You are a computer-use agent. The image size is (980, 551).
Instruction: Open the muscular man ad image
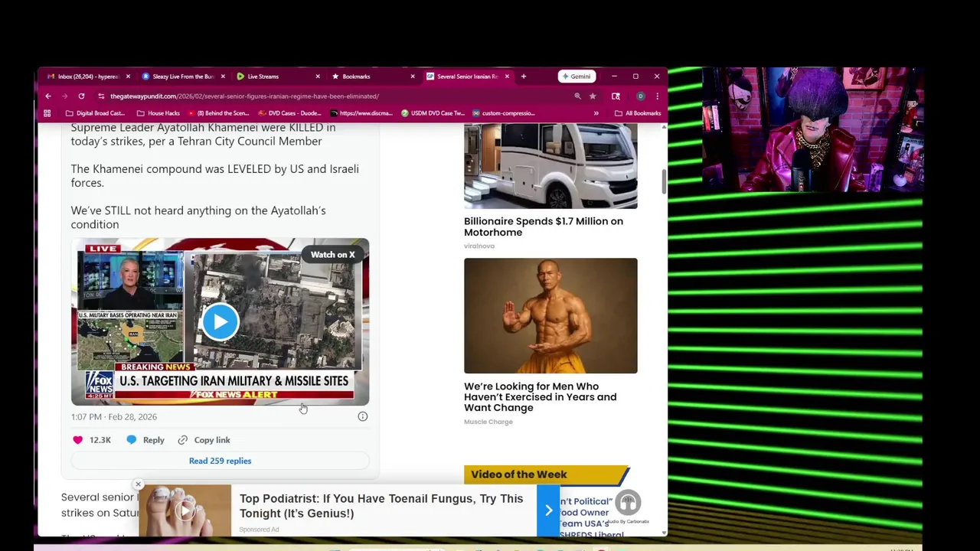[550, 316]
